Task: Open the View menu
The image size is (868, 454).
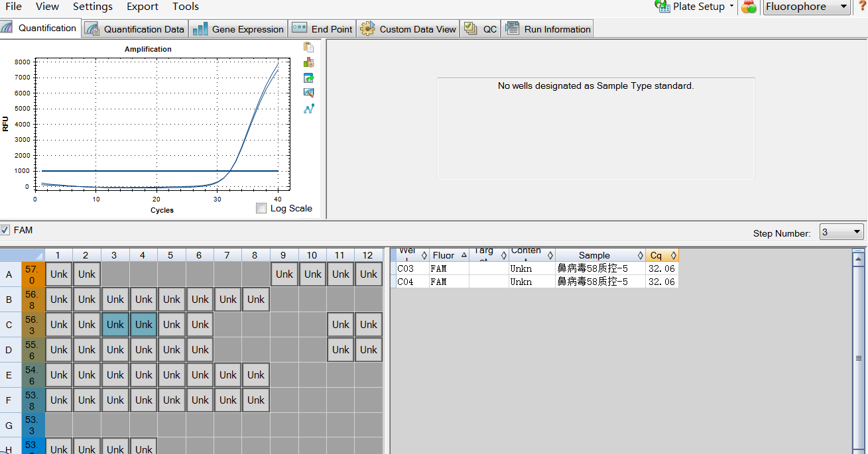Action: [x=47, y=7]
